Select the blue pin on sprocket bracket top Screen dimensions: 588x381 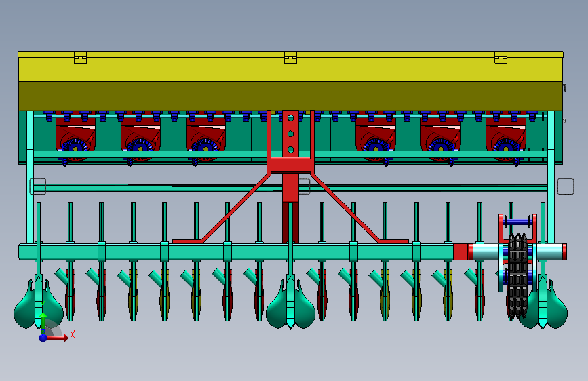coord(517,222)
